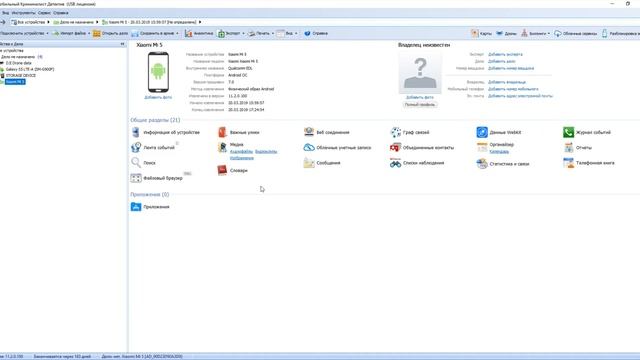640x360 pixels.
Task: Click Все устройства in the breadcrumb path
Action: pos(29,22)
